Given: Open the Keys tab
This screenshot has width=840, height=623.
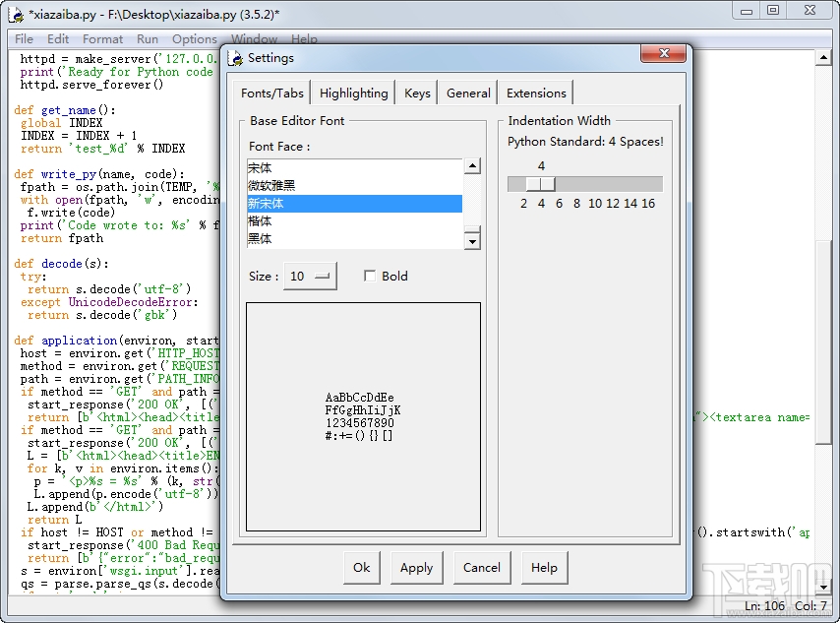Looking at the screenshot, I should click(417, 93).
